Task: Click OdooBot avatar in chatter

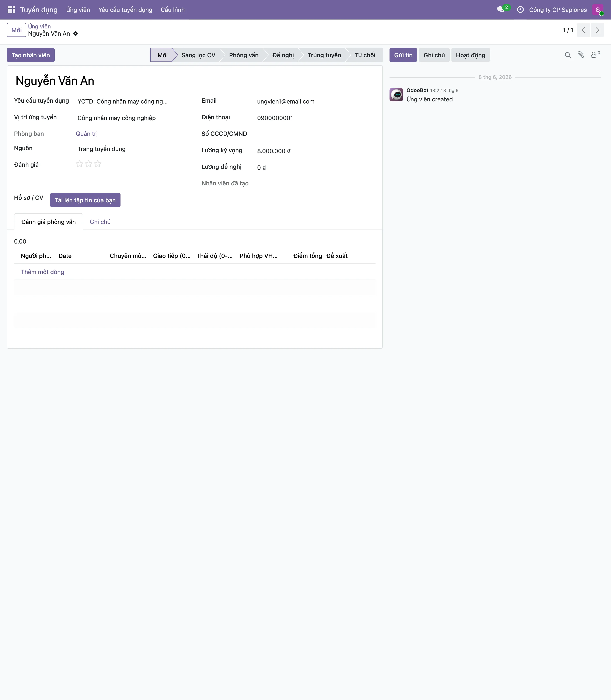Action: click(396, 95)
